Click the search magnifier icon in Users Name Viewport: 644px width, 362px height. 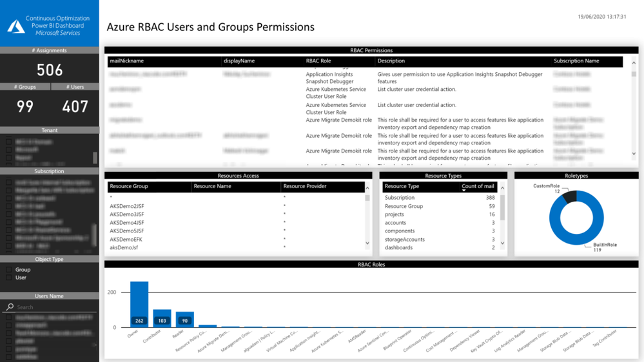[10, 307]
